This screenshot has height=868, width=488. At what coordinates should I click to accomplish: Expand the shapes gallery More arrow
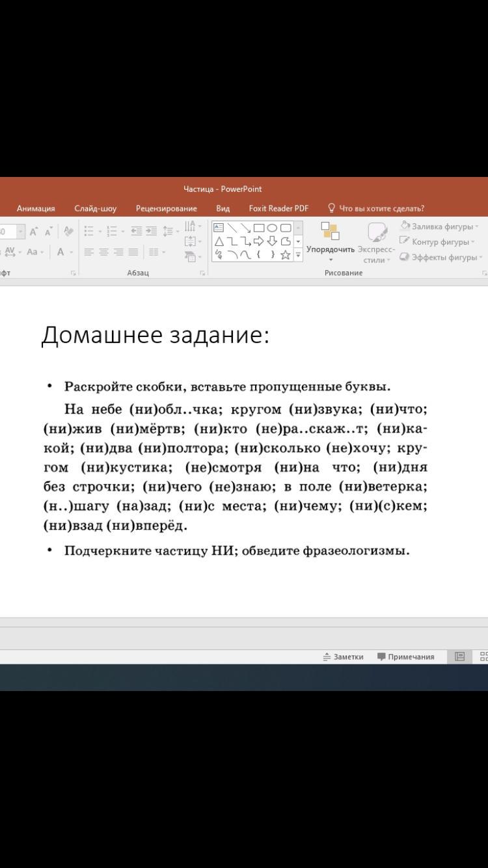click(299, 255)
